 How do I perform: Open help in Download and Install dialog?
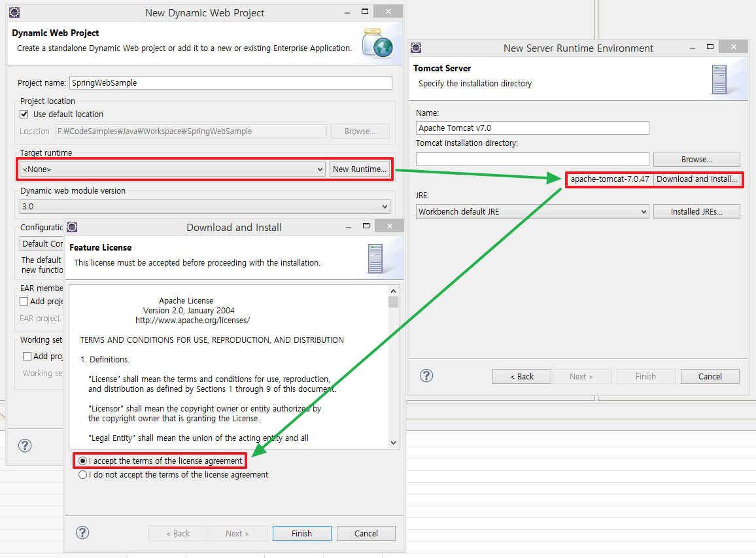(82, 532)
